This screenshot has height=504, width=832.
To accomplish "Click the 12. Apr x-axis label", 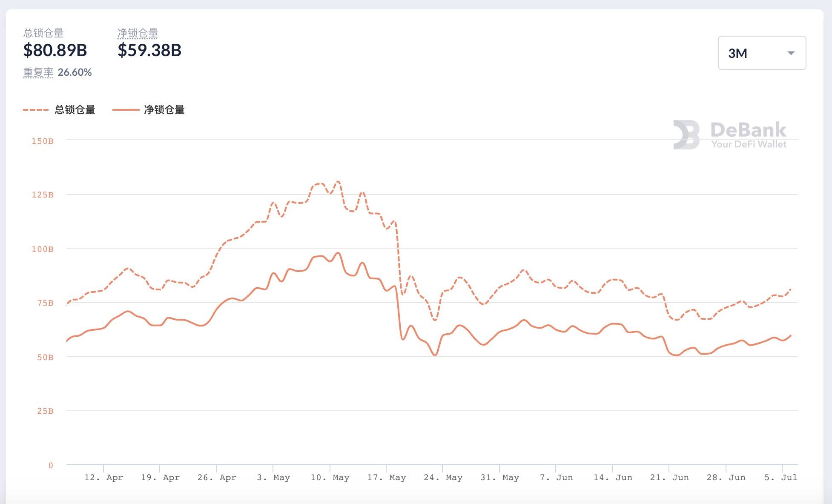I will 103,478.
